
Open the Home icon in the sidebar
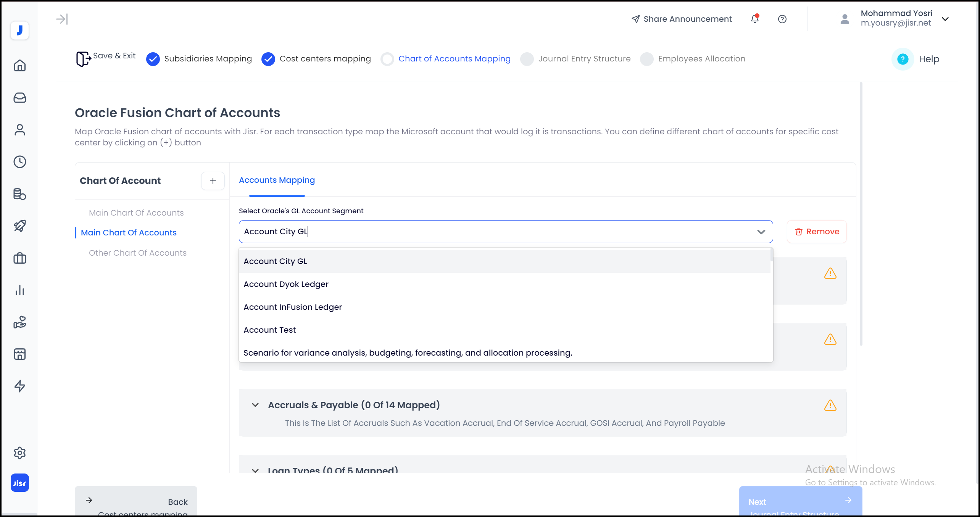pyautogui.click(x=19, y=66)
